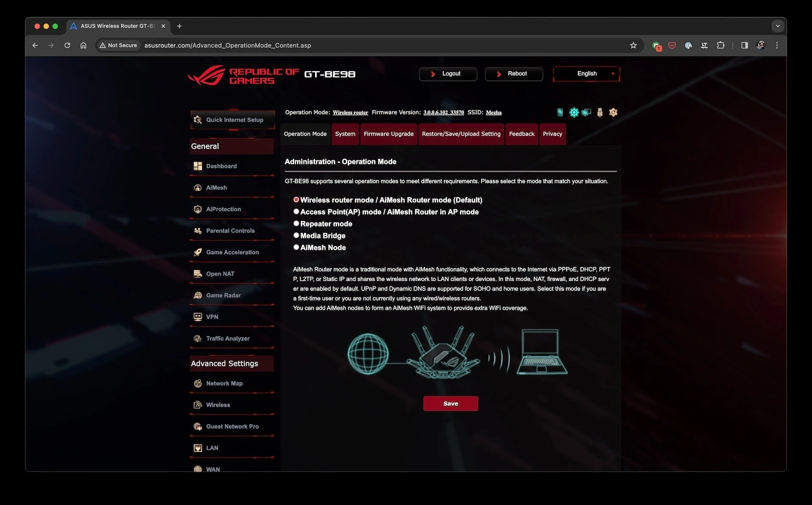
Task: Open the English language dropdown
Action: point(587,74)
